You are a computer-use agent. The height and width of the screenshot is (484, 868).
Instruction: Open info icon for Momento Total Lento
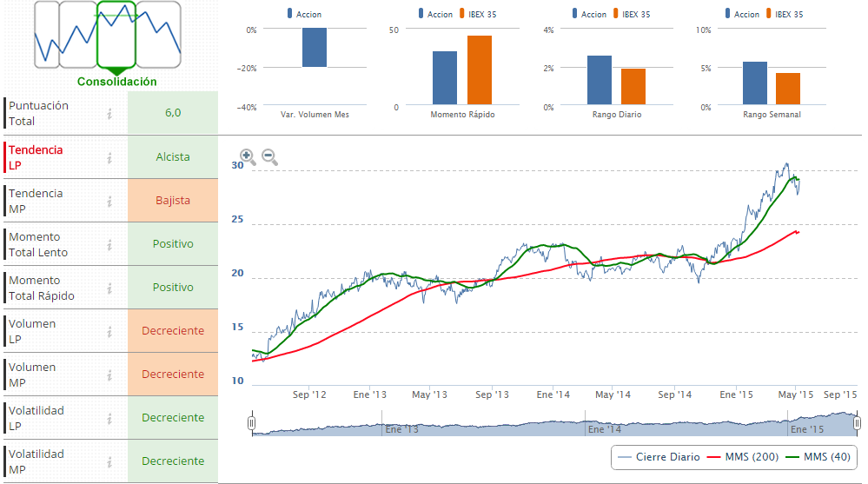point(109,245)
